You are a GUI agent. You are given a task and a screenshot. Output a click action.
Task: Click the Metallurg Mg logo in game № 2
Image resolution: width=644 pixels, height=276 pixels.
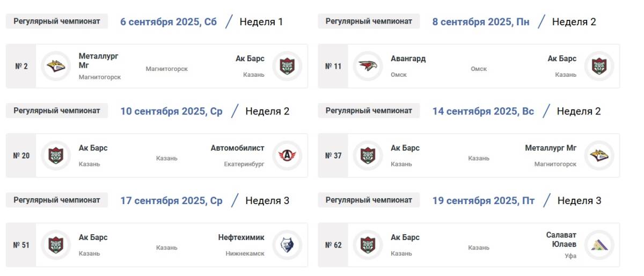tap(56, 66)
